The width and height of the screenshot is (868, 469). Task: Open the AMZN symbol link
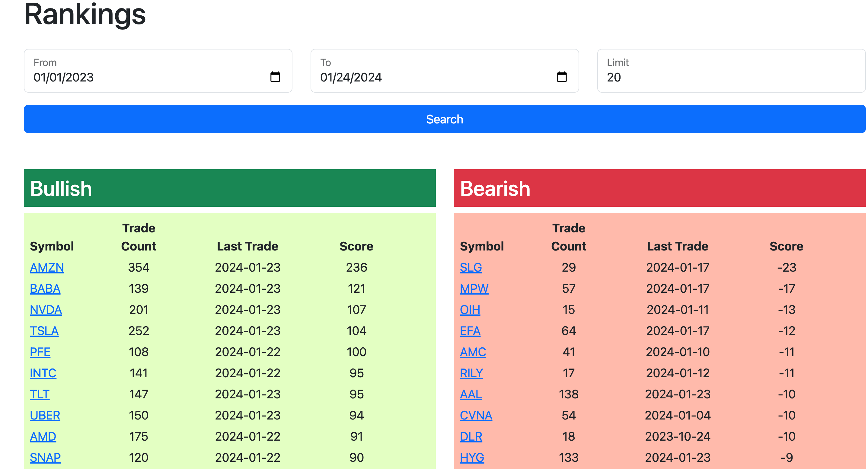point(47,267)
